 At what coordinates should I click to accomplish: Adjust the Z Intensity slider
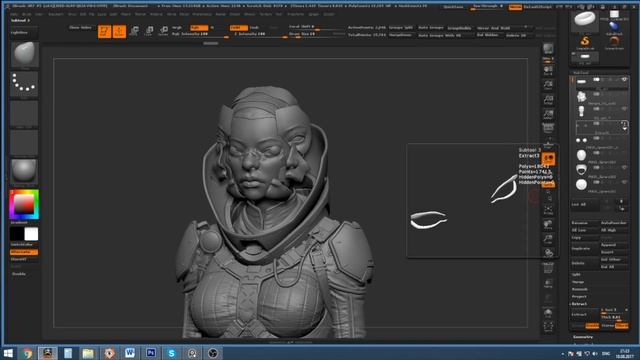tap(261, 34)
